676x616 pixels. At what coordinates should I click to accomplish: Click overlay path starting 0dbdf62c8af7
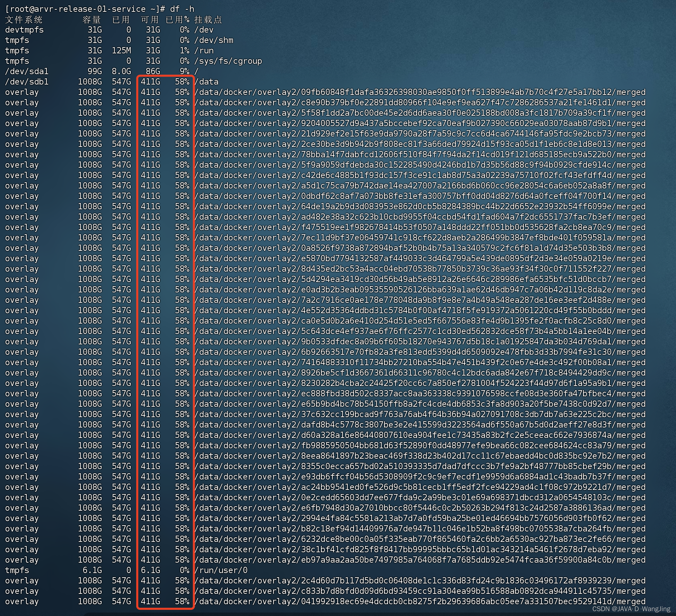pyautogui.click(x=420, y=196)
